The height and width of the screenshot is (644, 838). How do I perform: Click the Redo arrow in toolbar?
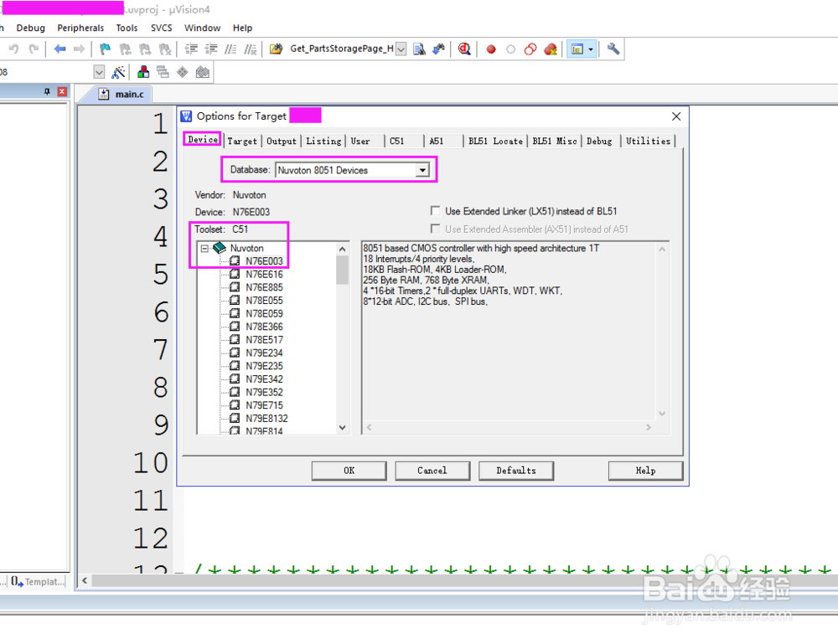34,49
